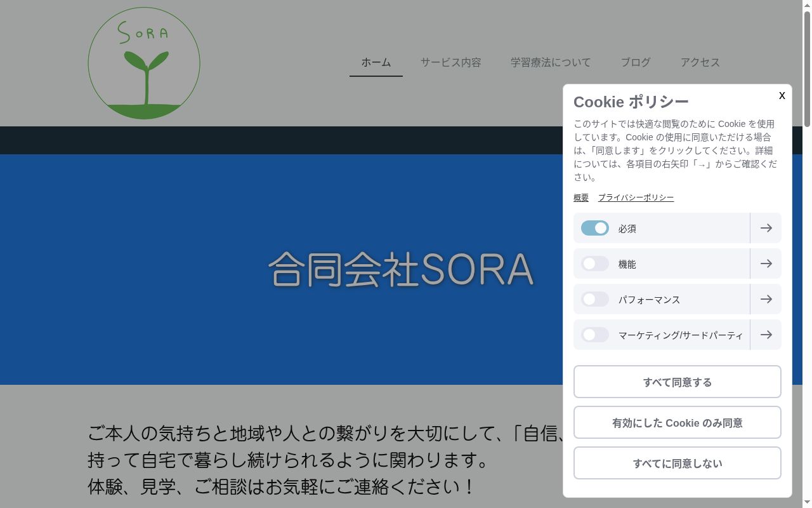812x508 pixels.
Task: Click すべて同意する button
Action: click(678, 382)
